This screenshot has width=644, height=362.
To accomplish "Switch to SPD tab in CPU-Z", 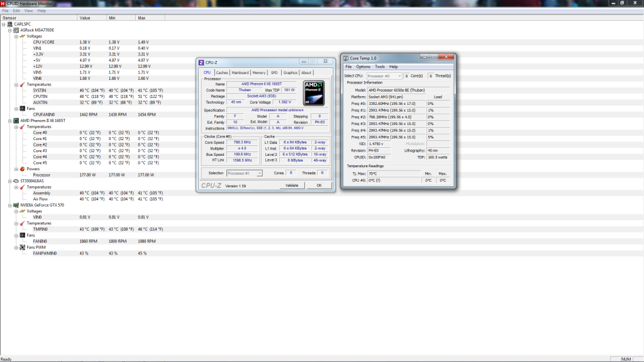I will pyautogui.click(x=274, y=73).
